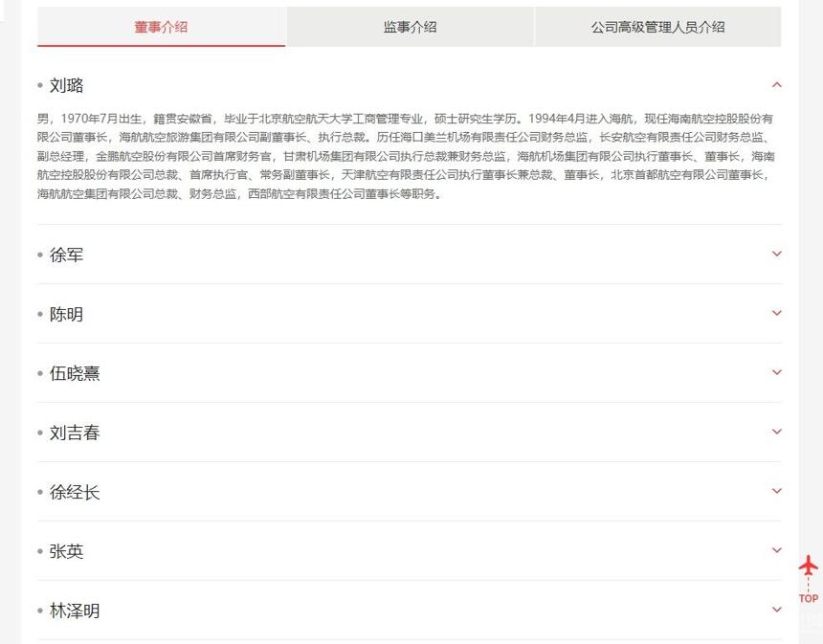823x644 pixels.
Task: Expand the 林泽明 director entry
Action: 777,610
